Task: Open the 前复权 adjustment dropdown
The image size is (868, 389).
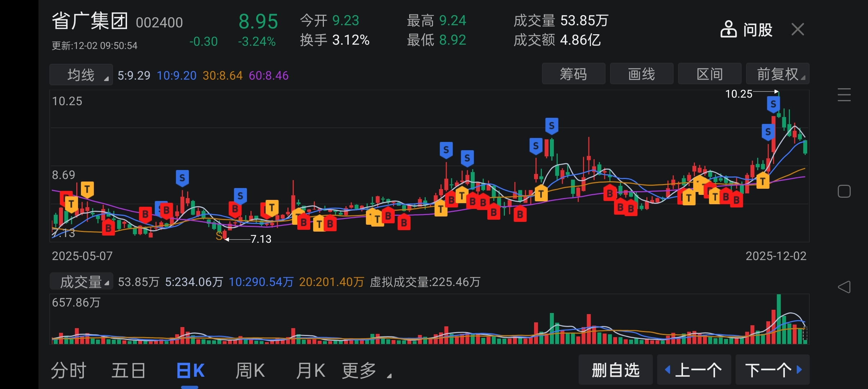Action: click(x=778, y=74)
